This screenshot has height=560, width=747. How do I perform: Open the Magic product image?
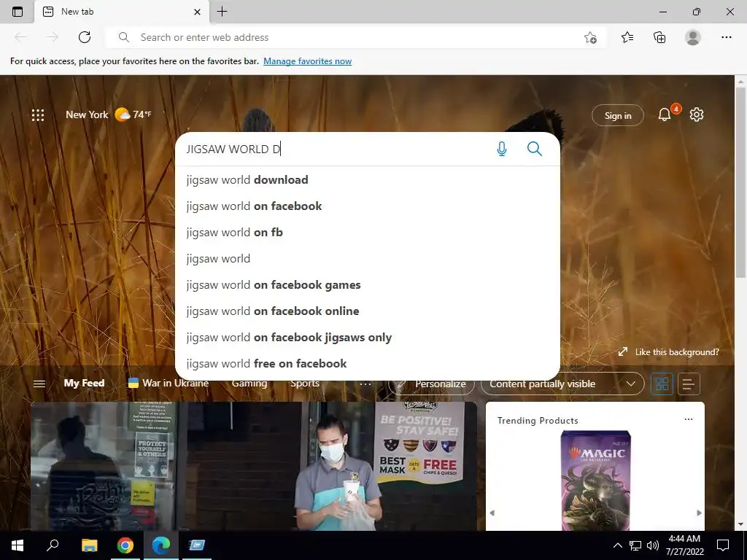pos(595,480)
